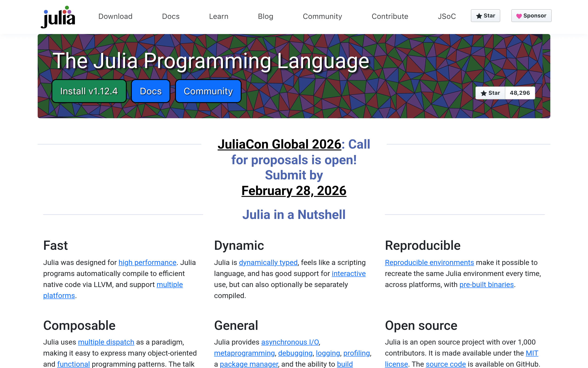
Task: Click the Dynamic section heading
Action: click(239, 245)
